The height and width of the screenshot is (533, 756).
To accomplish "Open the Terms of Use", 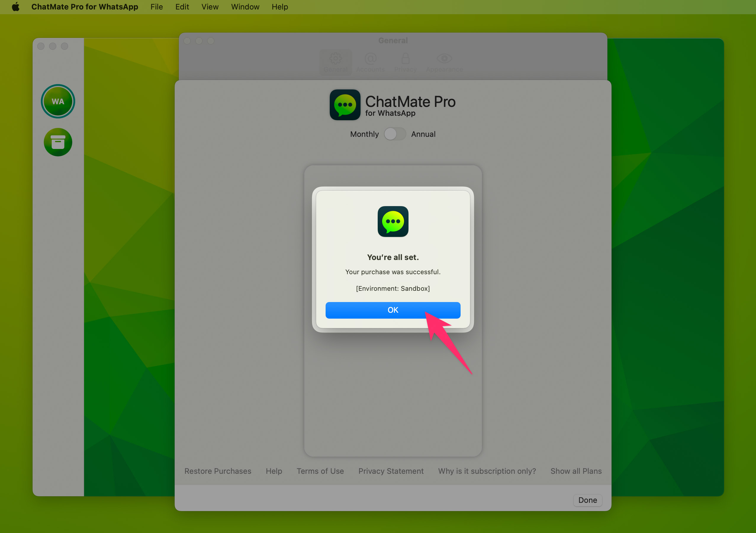I will 320,471.
